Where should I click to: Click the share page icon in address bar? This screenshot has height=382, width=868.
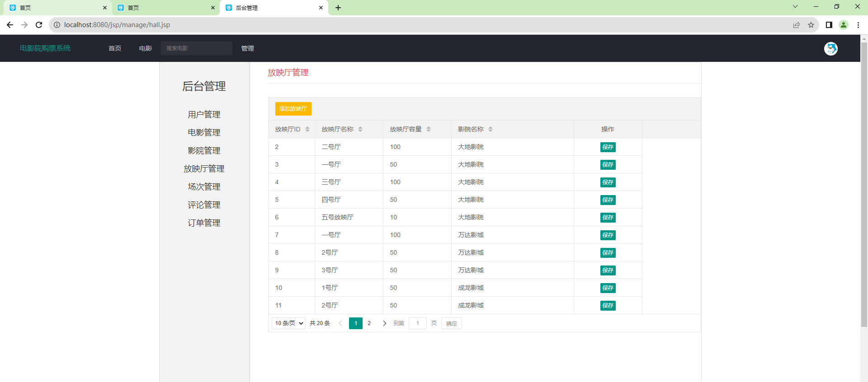(x=797, y=25)
